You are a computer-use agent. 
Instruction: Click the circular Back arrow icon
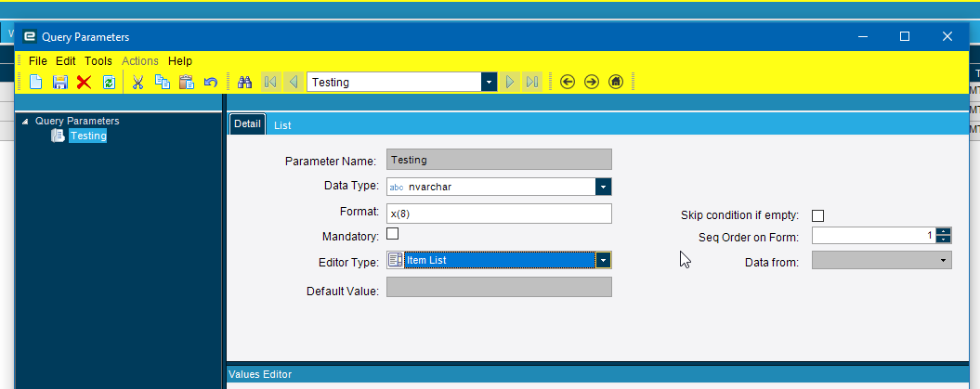click(x=568, y=82)
